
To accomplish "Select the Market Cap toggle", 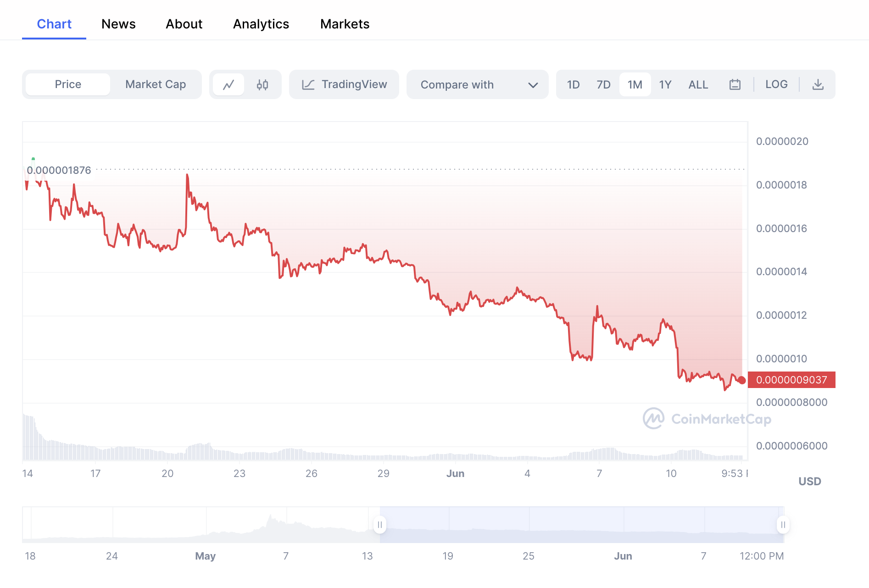I will tap(156, 84).
